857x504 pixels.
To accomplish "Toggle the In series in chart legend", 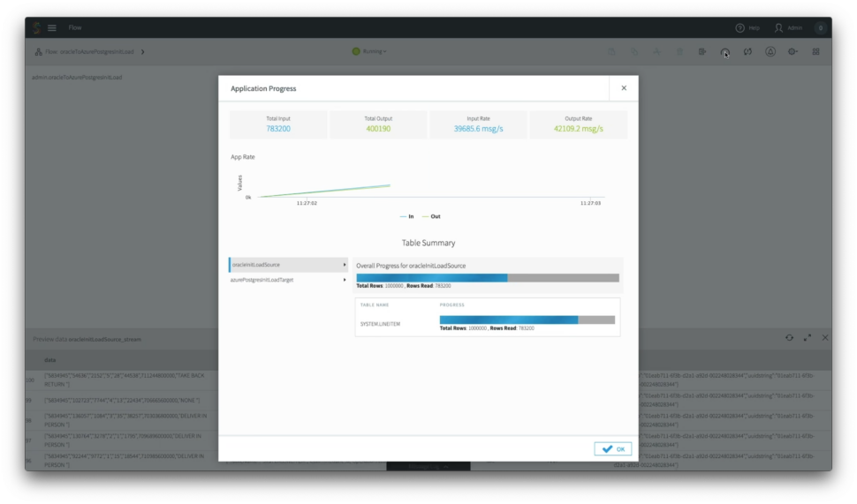I will click(406, 217).
